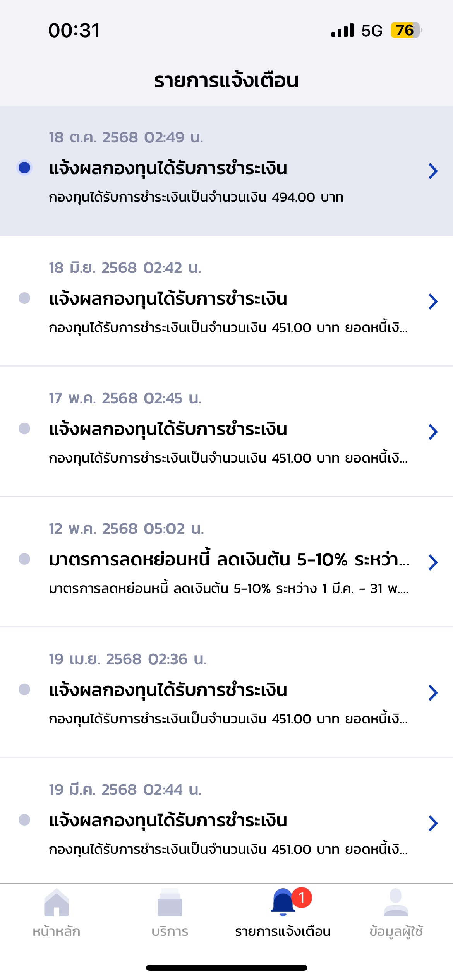This screenshot has width=453, height=980.
Task: Expand chevron for 18 ต.ค. 2568 notification
Action: click(433, 171)
